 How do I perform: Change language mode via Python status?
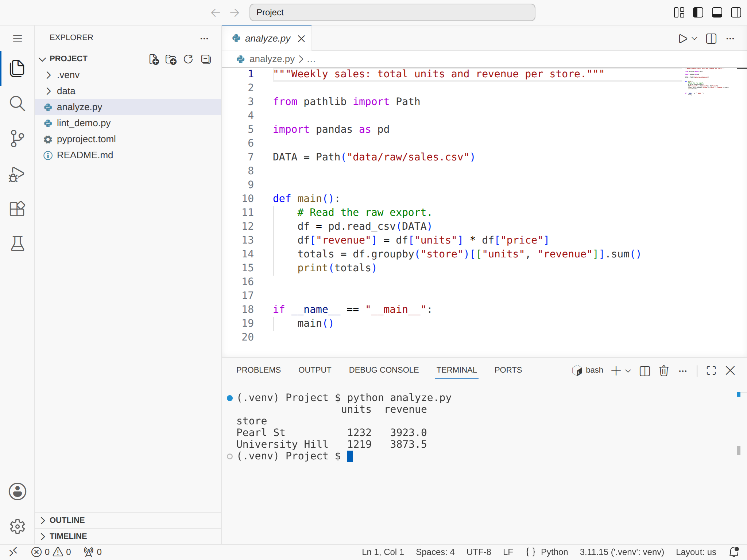[x=554, y=552]
